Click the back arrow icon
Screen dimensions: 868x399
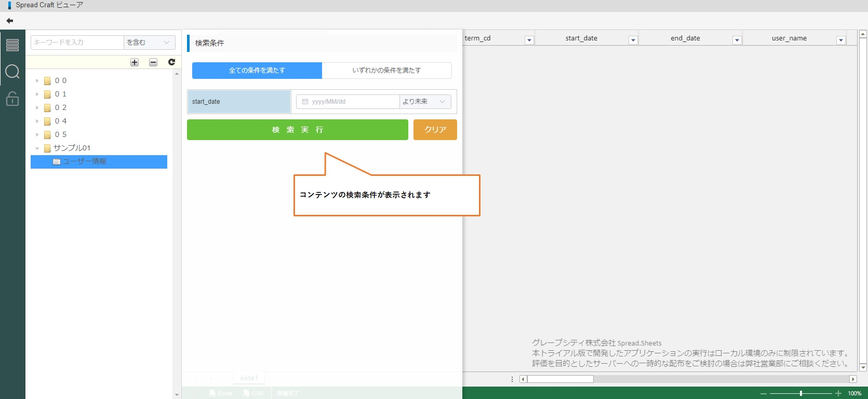click(9, 21)
